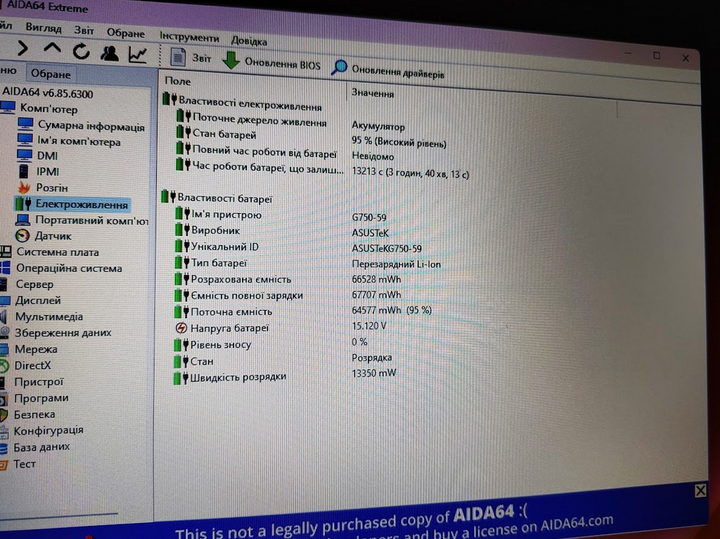Viewport: 720px width, 539px height.
Task: Open the Обране menu
Action: 125,33
